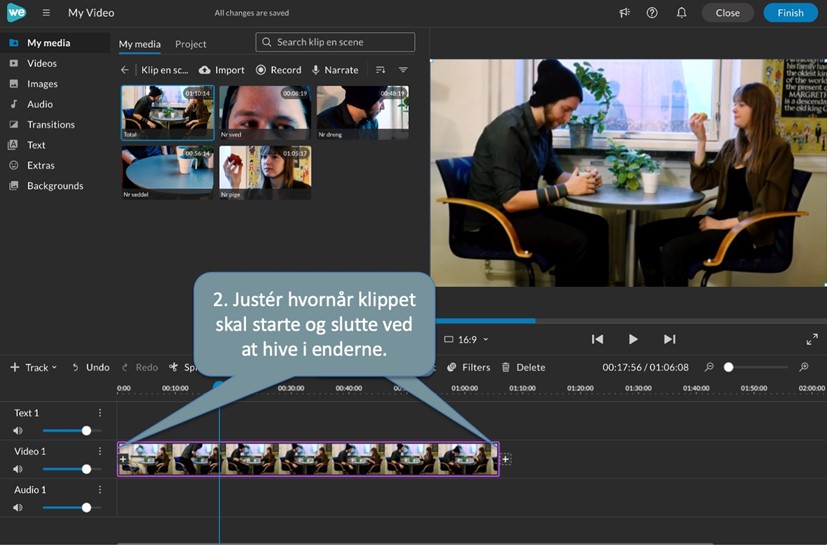Viewport: 827px width, 545px height.
Task: Mute the Video 1 track
Action: [x=18, y=469]
